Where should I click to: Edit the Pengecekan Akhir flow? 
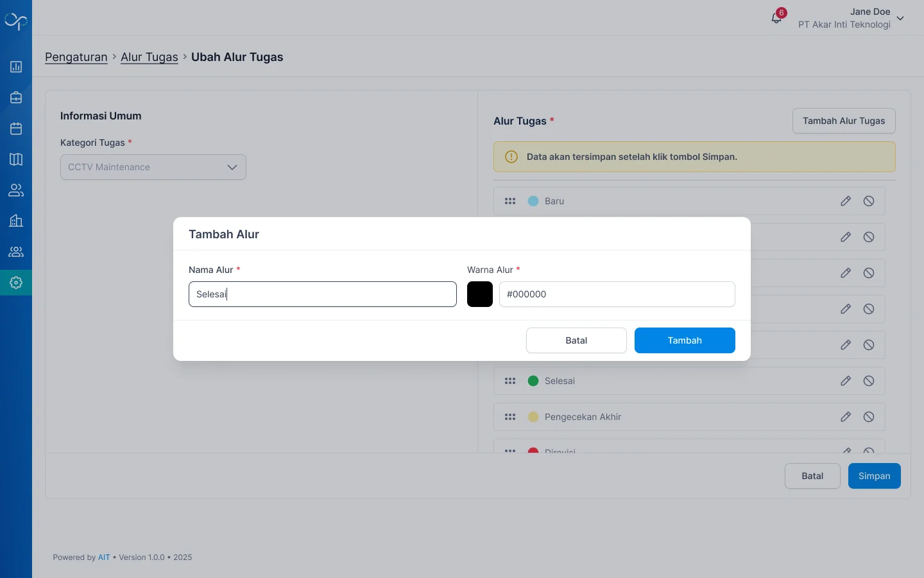(x=846, y=417)
